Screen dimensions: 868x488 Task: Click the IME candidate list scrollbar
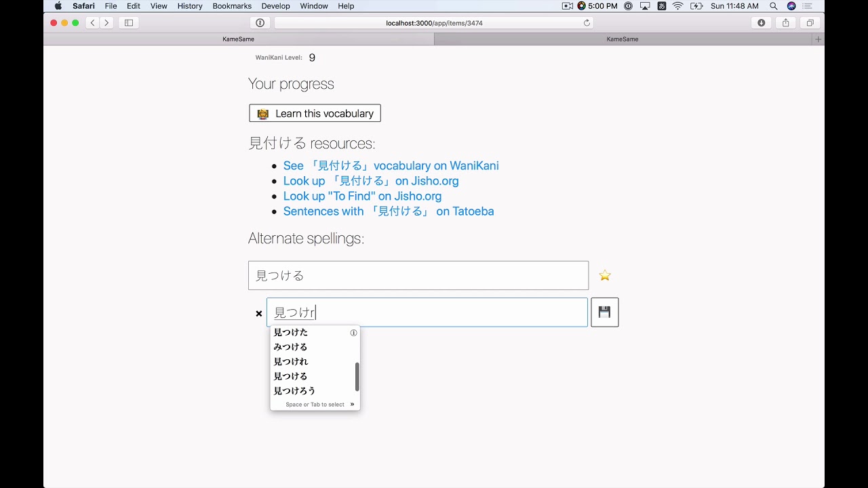pyautogui.click(x=357, y=377)
